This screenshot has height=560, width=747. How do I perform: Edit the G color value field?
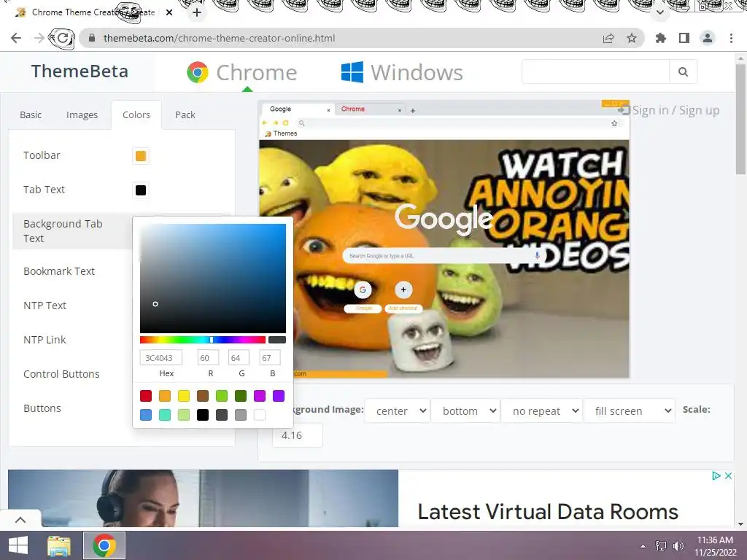tap(239, 357)
